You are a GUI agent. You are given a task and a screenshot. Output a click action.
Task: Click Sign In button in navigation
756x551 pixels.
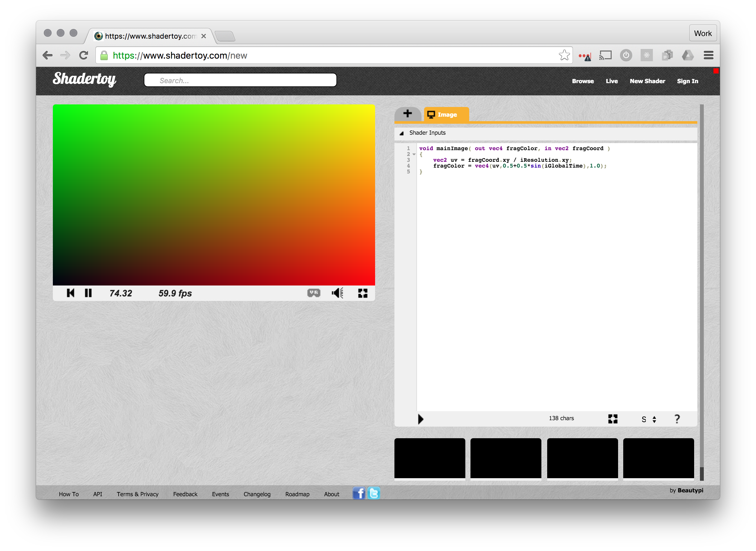click(687, 82)
